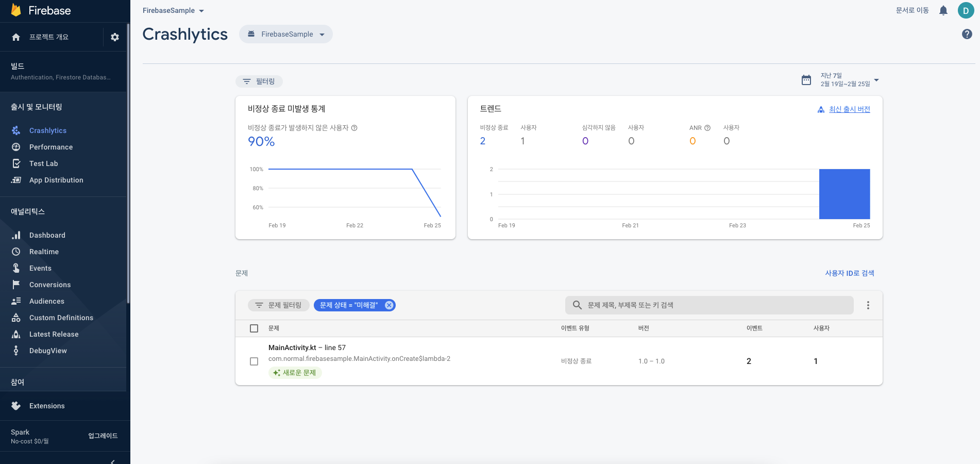This screenshot has width=980, height=464.
Task: Open the issue table three-dot menu
Action: pos(868,305)
